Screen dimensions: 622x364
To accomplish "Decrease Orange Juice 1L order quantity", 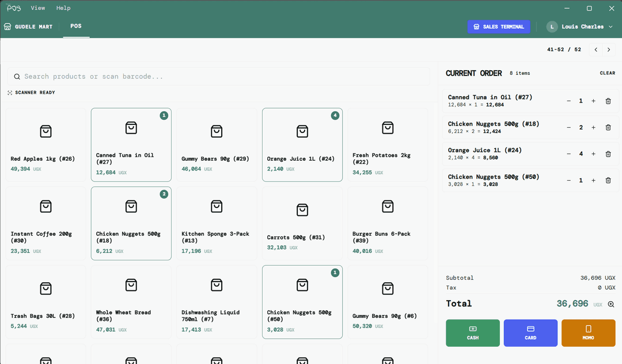I will (x=569, y=154).
